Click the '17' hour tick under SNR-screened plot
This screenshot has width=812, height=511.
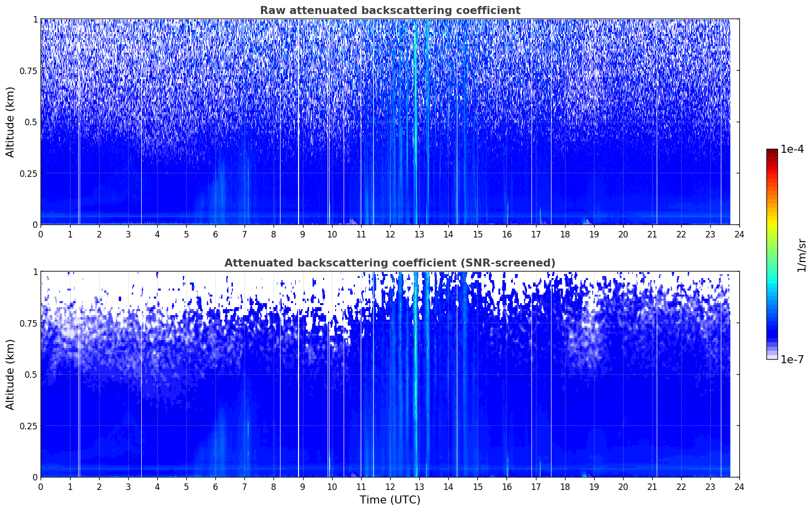pyautogui.click(x=535, y=486)
